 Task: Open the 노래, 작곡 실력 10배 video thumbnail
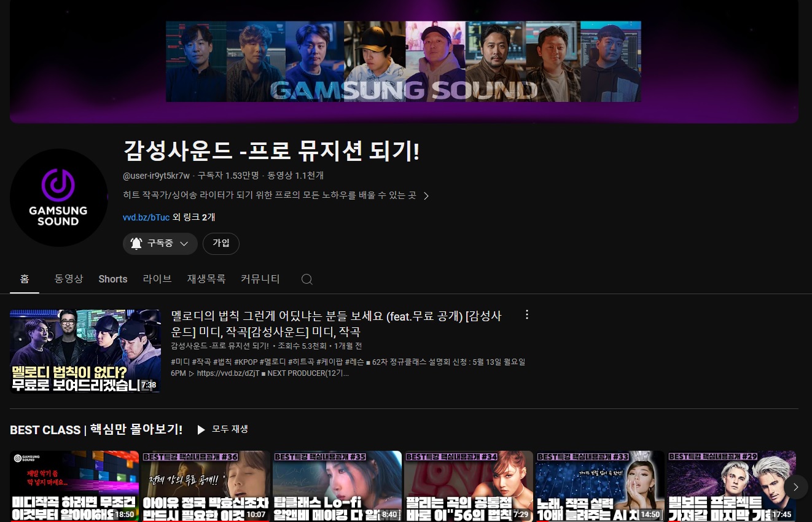tap(600, 486)
